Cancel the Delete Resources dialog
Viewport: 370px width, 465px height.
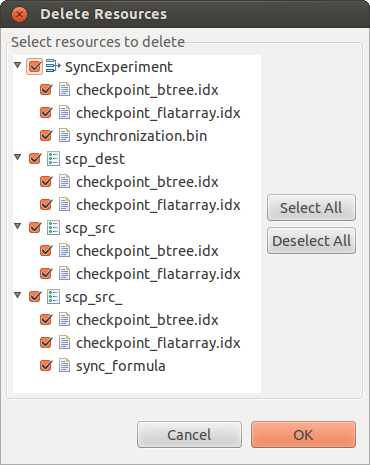(x=189, y=435)
